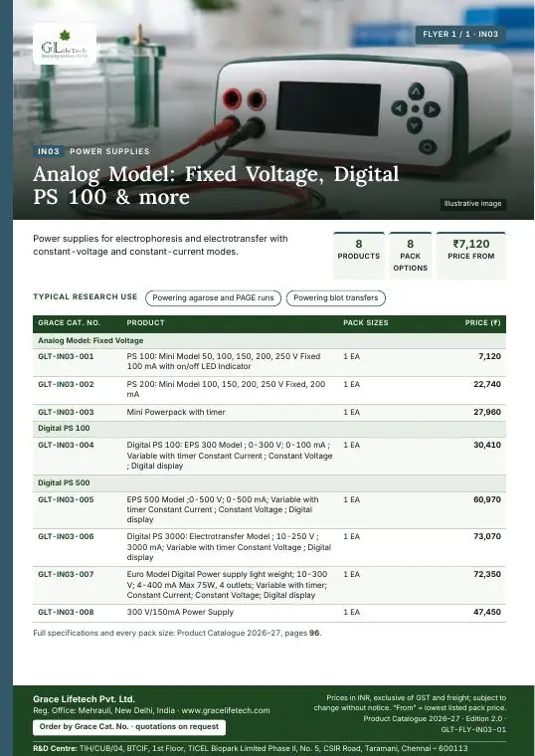The image size is (535, 756).
Task: Click catalogue number GLT-IN03-004
Action: [x=66, y=445]
